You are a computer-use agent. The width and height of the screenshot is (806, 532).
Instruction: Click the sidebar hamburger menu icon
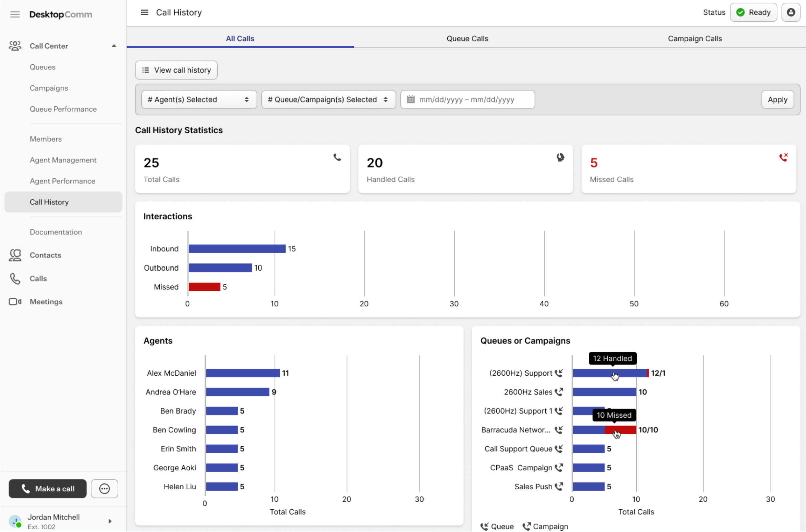pyautogui.click(x=15, y=14)
